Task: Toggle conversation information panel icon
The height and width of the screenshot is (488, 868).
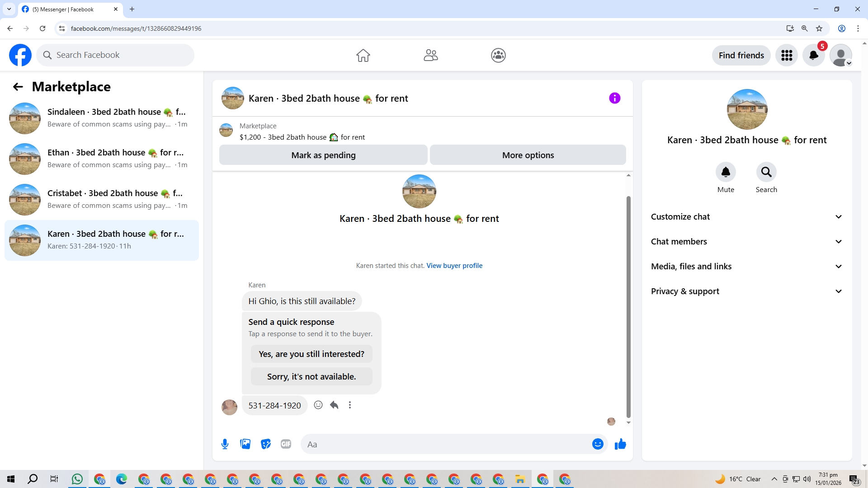Action: [614, 98]
